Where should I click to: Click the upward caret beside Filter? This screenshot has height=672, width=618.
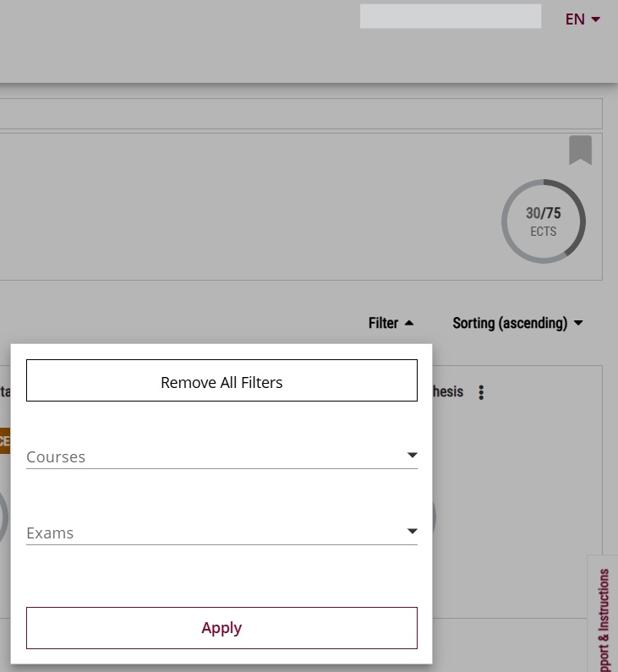(409, 323)
